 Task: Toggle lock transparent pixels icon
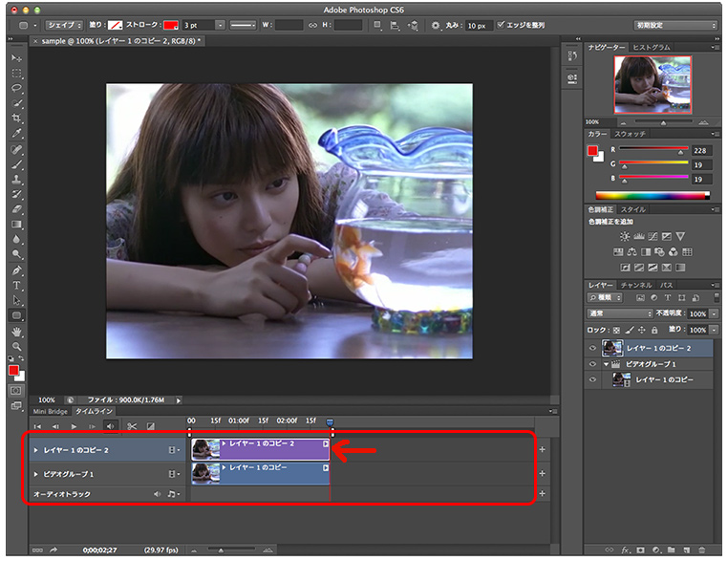pos(616,330)
